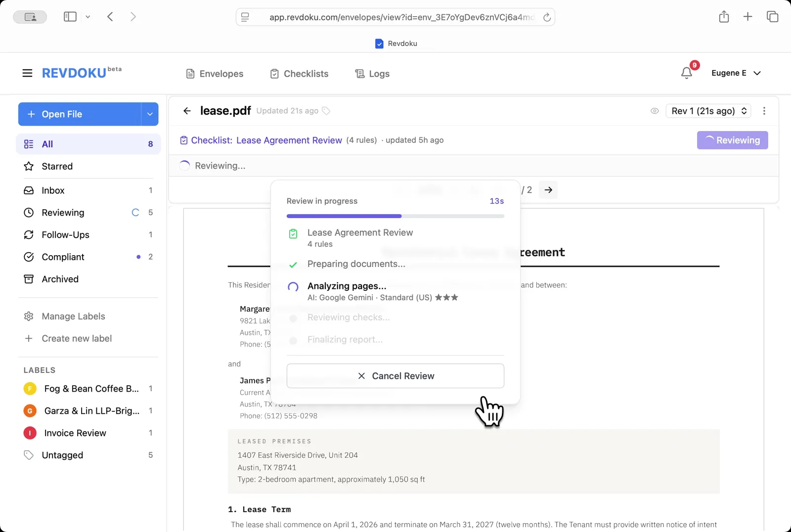The height and width of the screenshot is (532, 791).
Task: Click the notification bell icon
Action: tap(686, 73)
